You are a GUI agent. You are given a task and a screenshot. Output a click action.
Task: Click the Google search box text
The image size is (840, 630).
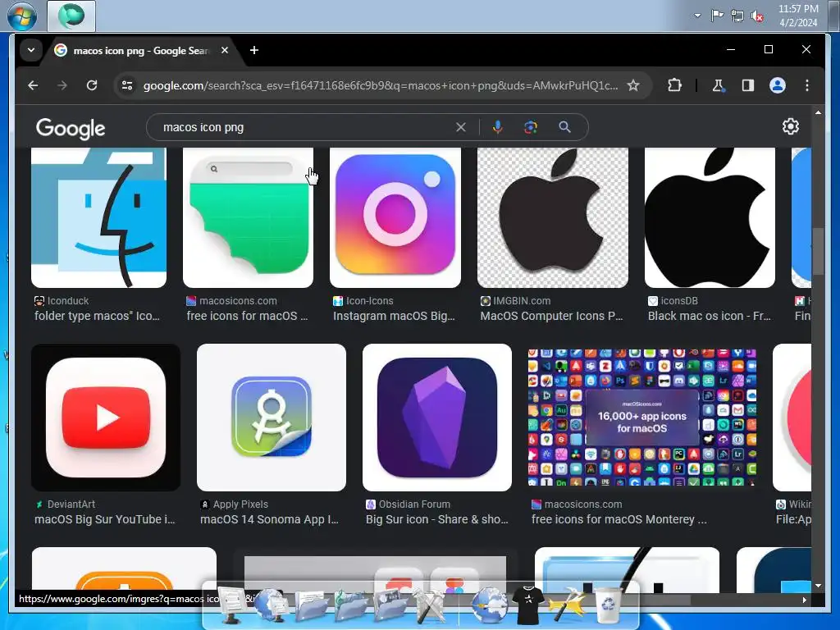point(203,127)
